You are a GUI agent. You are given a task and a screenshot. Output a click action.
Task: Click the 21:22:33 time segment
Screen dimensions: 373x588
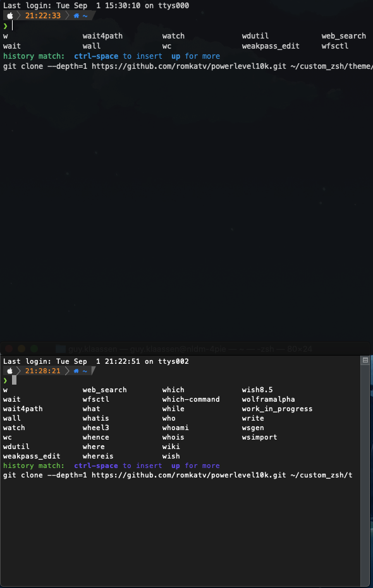43,16
